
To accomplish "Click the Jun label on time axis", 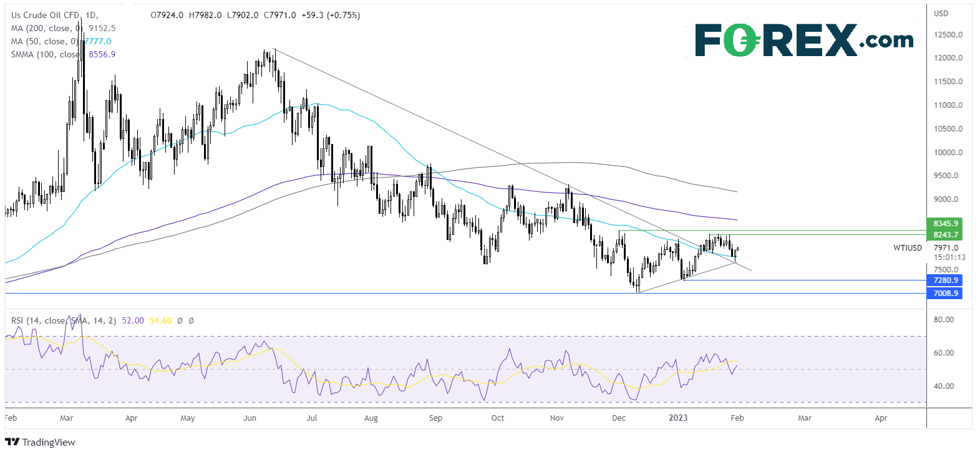I will (x=250, y=418).
